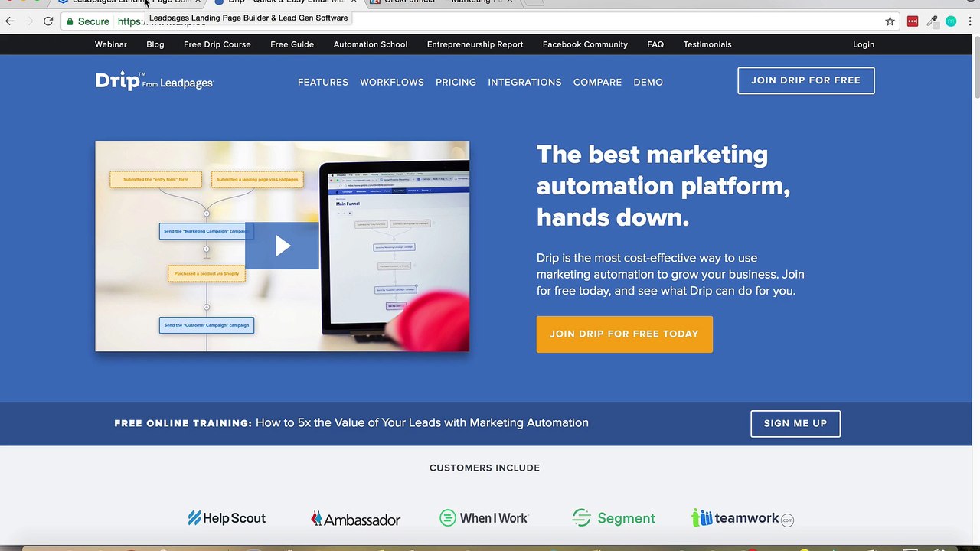This screenshot has width=980, height=551.
Task: Click the green Secure padlock indicator
Action: 88,21
